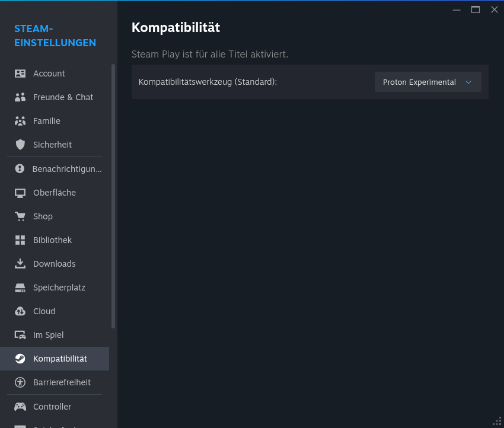
Task: Click the Kompatibilität page title
Action: 176,27
